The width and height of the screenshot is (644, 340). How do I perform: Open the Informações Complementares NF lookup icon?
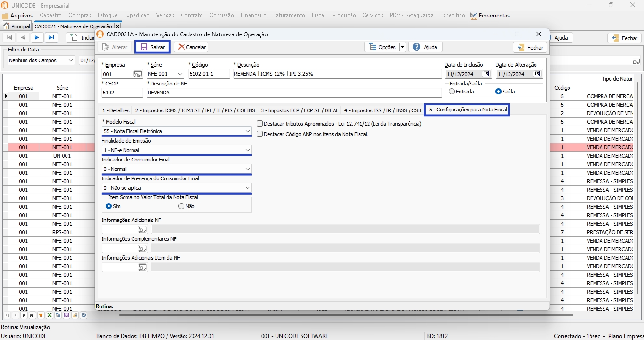pyautogui.click(x=142, y=248)
